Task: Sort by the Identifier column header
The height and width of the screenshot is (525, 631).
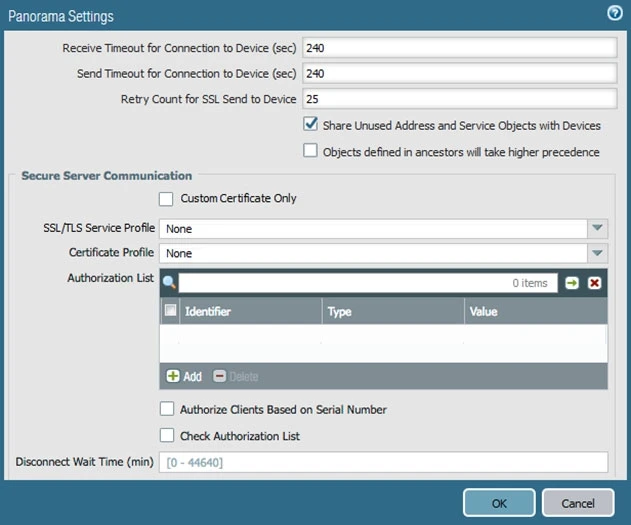Action: tap(250, 312)
